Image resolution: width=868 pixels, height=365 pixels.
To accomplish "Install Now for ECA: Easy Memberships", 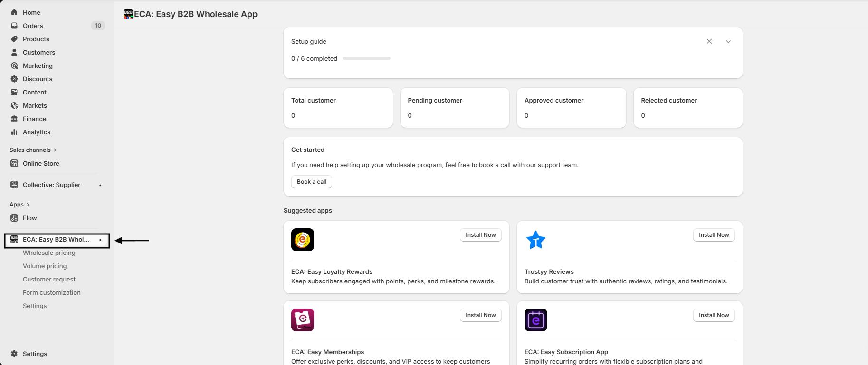I will click(x=480, y=315).
